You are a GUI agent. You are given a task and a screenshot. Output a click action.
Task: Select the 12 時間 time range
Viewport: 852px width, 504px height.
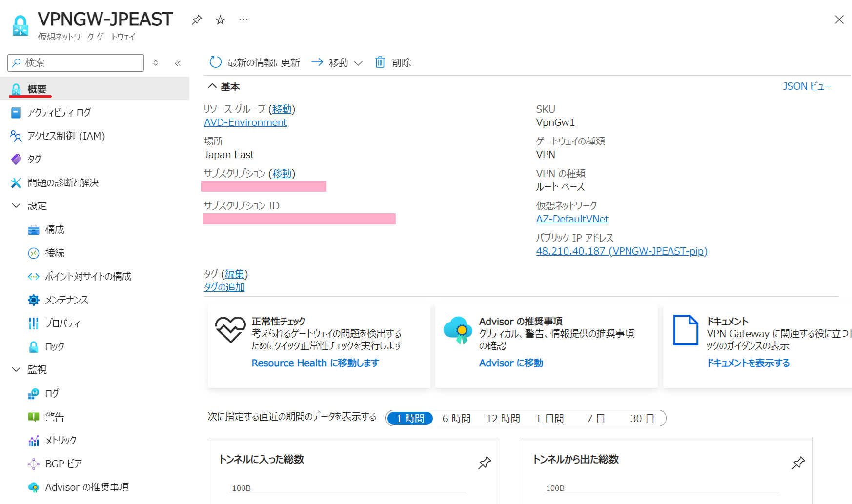503,418
